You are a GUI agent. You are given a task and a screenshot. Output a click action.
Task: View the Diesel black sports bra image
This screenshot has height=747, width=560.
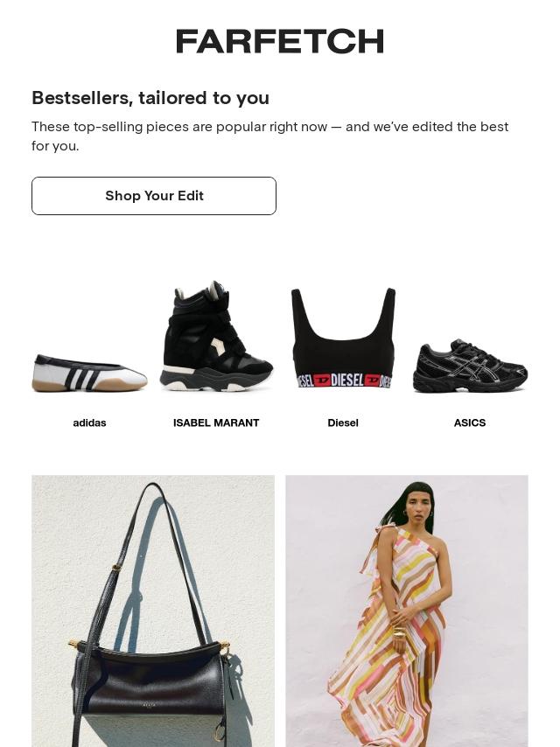(x=343, y=338)
